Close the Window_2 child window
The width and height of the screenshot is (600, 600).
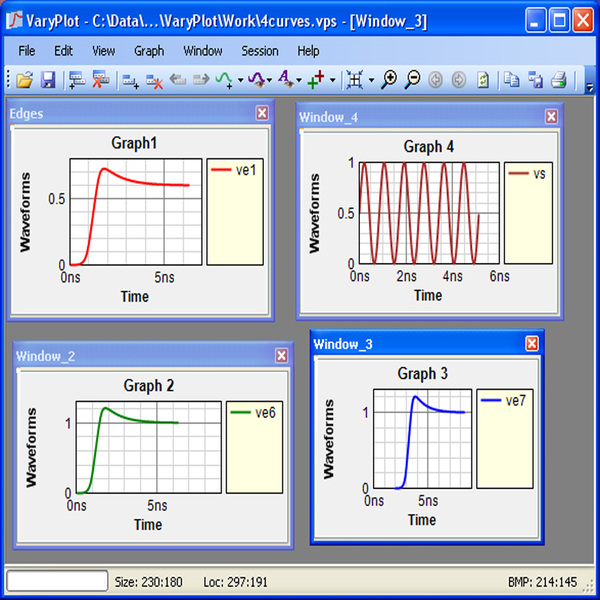pyautogui.click(x=282, y=356)
